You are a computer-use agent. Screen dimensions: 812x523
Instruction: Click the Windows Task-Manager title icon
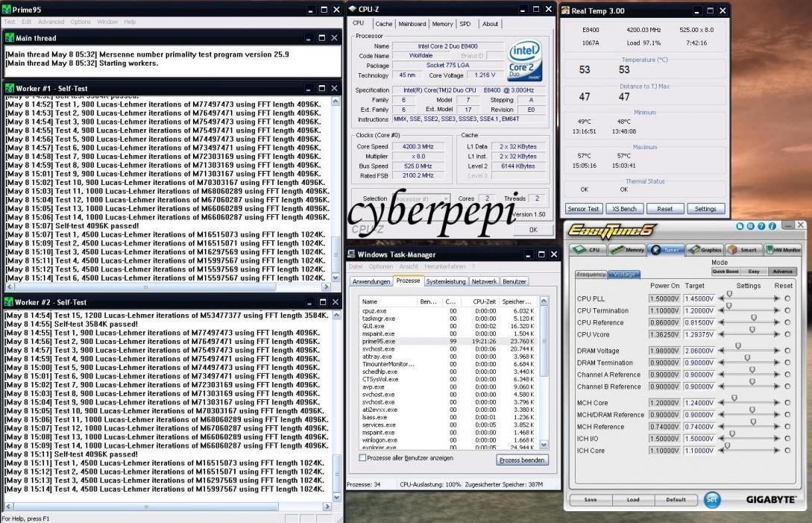351,254
